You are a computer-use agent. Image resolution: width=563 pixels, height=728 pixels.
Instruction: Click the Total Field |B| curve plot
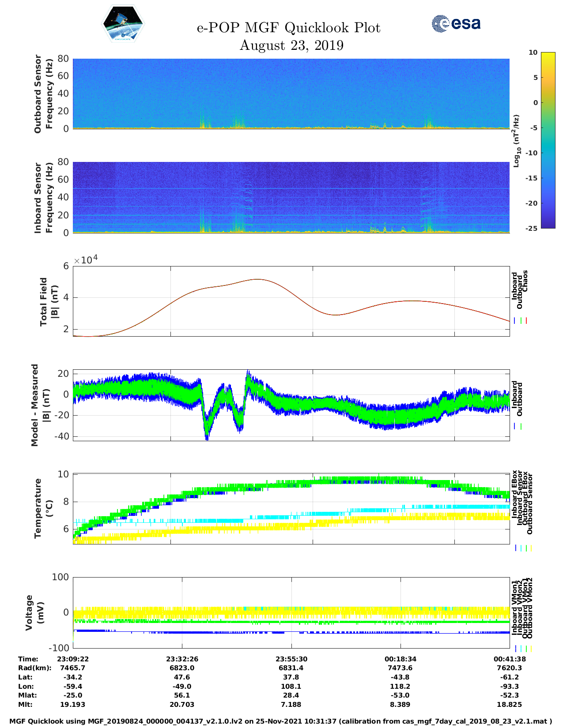point(291,301)
